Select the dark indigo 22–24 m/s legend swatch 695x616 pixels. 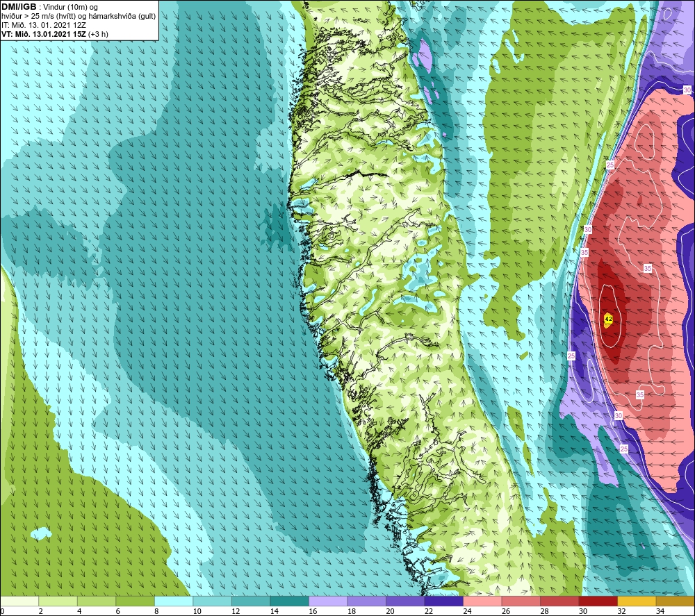[x=443, y=601]
